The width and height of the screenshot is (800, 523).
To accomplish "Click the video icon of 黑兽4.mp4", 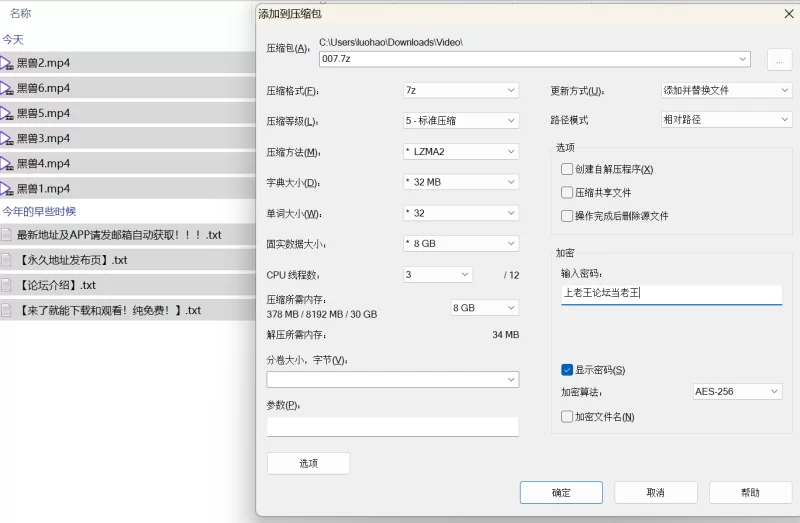I will [6, 164].
